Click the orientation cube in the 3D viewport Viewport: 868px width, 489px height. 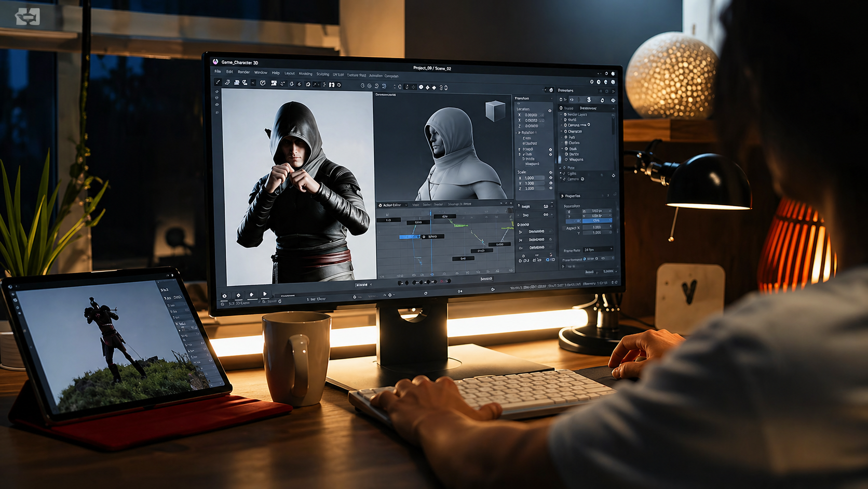[495, 111]
